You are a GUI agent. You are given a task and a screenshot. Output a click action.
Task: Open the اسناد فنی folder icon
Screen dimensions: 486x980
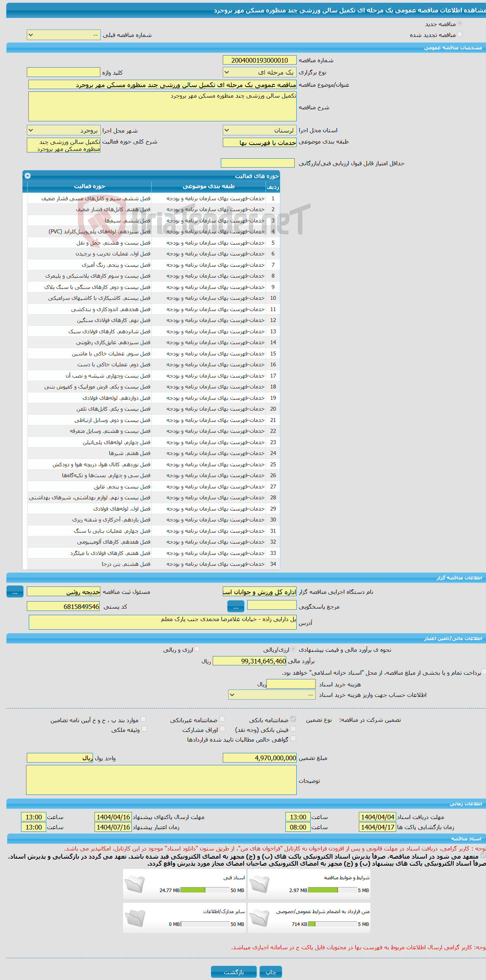point(135,884)
